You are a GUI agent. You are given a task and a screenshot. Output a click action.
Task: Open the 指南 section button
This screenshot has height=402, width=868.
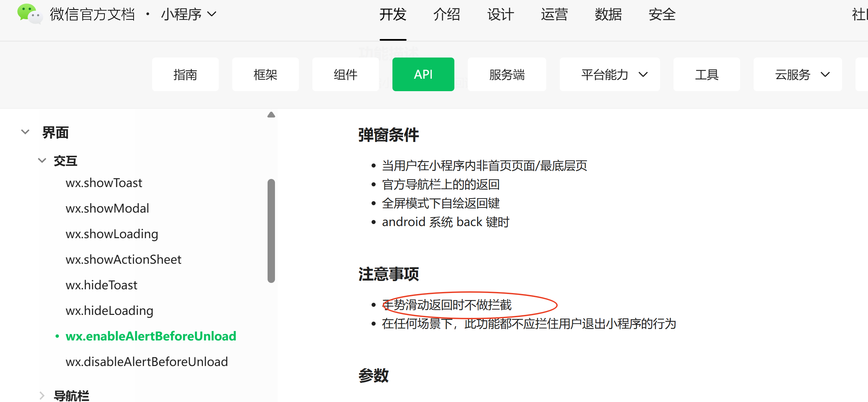[x=185, y=74]
